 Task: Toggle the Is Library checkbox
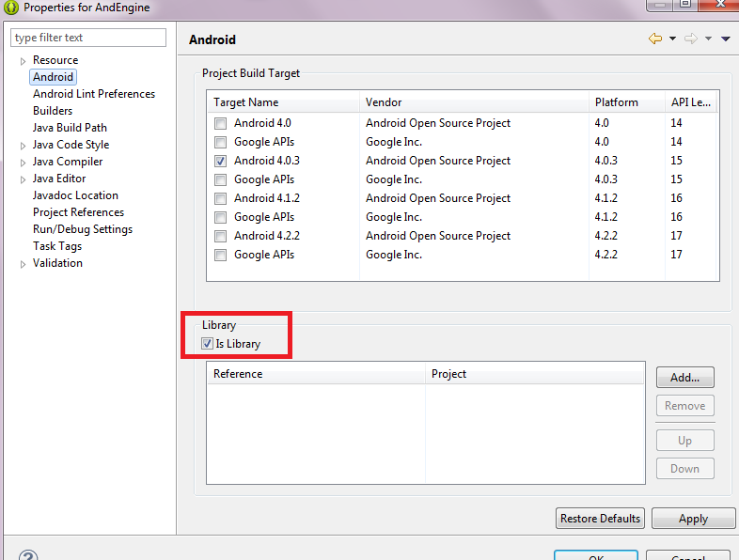tap(207, 344)
